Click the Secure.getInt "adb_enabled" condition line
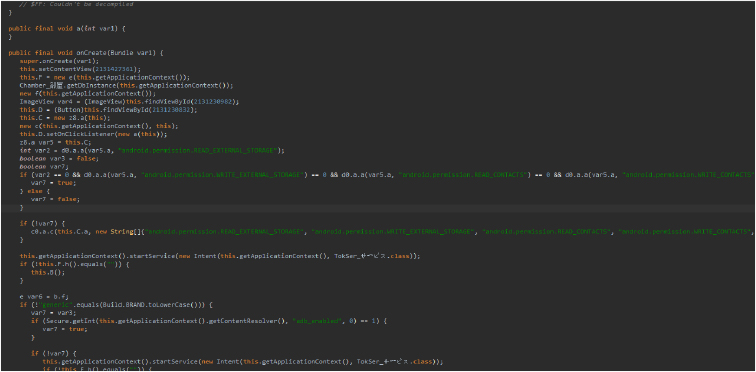Image resolution: width=756 pixels, height=372 pixels. point(209,322)
